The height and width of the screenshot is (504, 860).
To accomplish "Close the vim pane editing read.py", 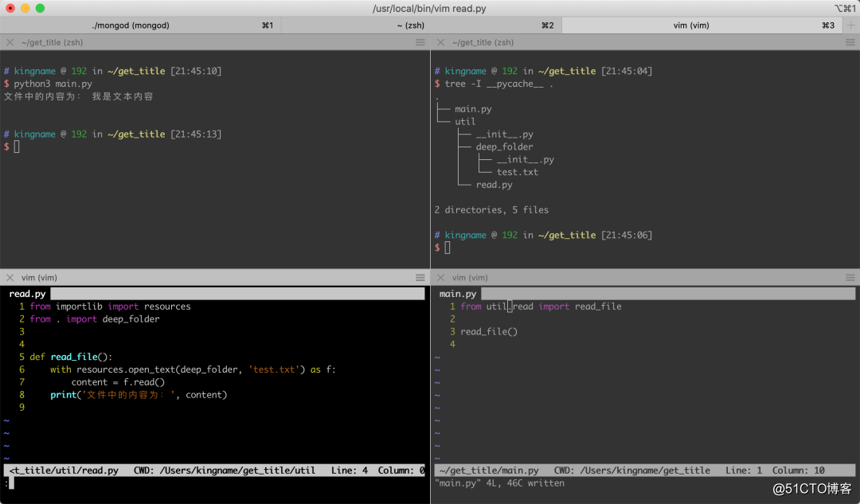I will tap(10, 278).
